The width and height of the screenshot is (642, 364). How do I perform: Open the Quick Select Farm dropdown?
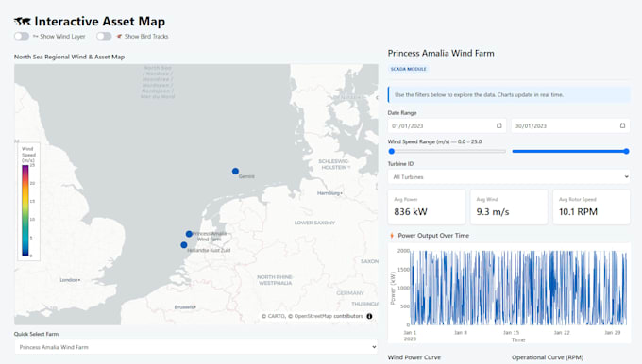click(x=195, y=347)
